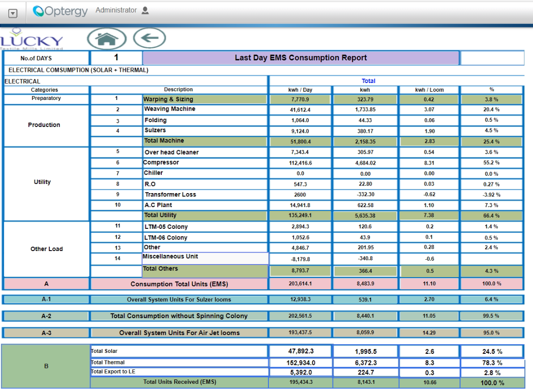Image resolution: width=533 pixels, height=392 pixels.
Task: Select the A-3 Air Jet looms row label
Action: 46,333
